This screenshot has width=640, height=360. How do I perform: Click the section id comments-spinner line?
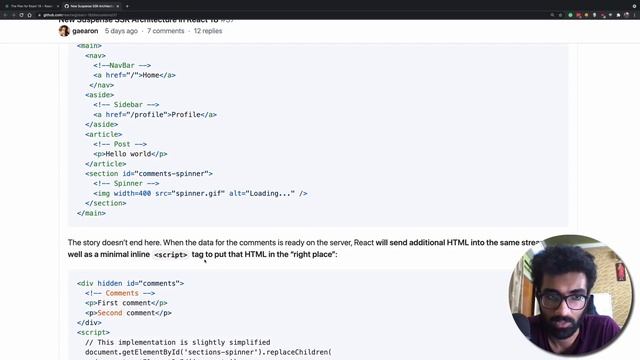coord(149,173)
